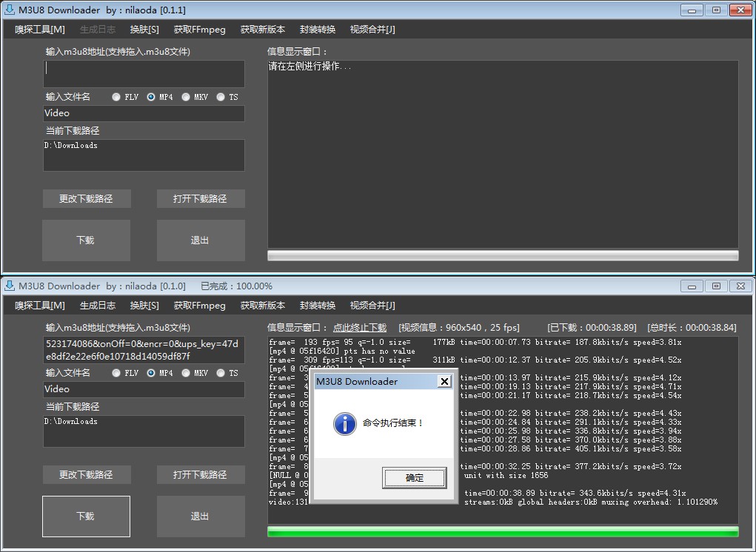Maximize the top M3U8 Downloader window

(x=717, y=10)
